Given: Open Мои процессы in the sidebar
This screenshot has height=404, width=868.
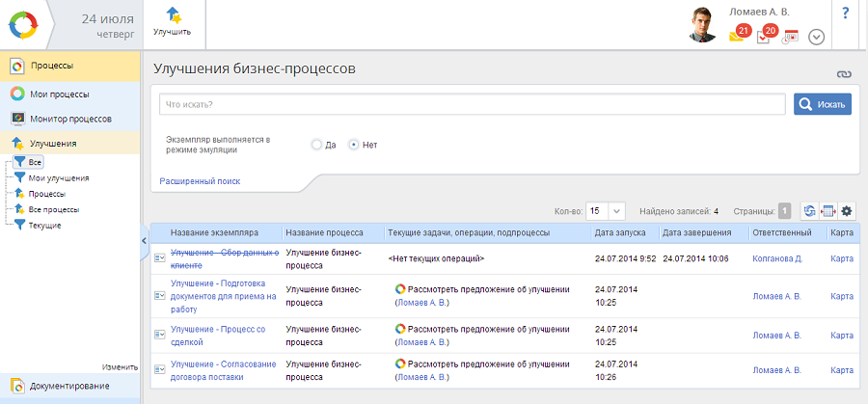Looking at the screenshot, I should click(x=59, y=94).
